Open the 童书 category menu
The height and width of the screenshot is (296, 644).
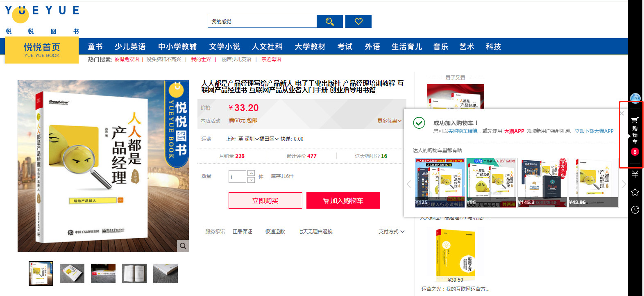[x=95, y=47]
